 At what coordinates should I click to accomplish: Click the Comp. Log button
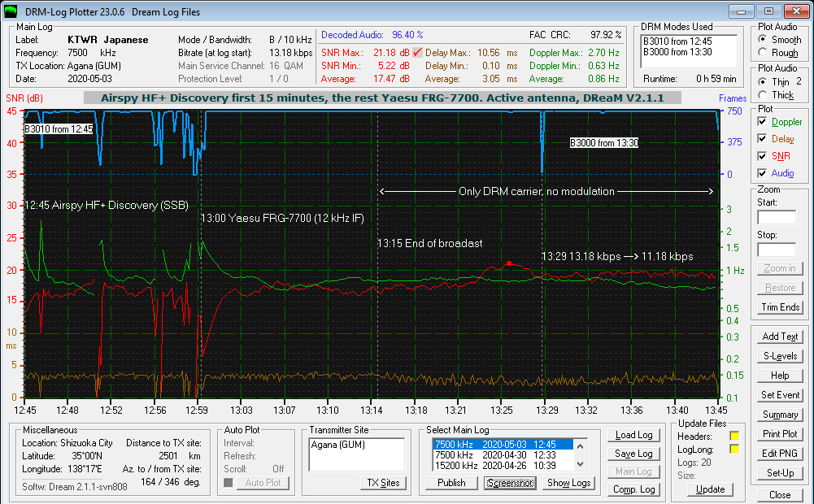(633, 489)
